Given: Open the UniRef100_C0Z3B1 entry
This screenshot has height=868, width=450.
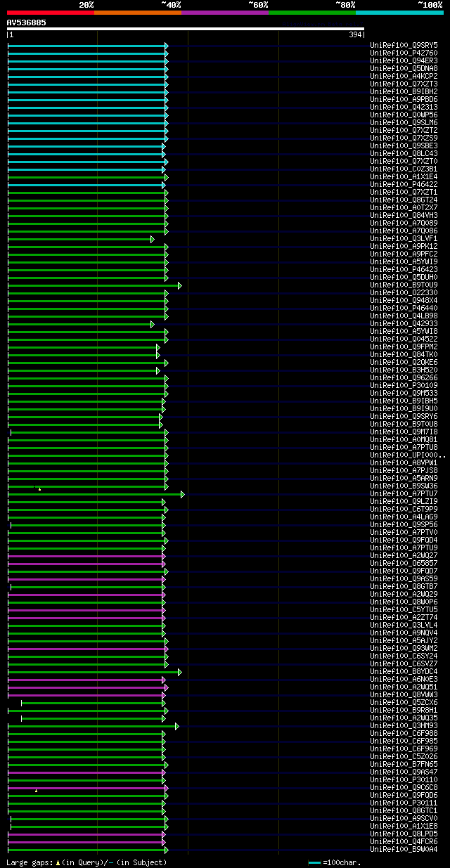Looking at the screenshot, I should tap(404, 169).
